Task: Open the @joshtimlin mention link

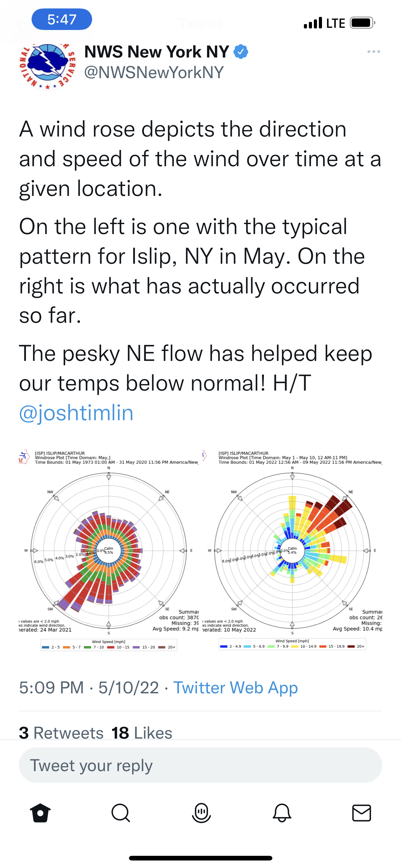Action: point(77,413)
